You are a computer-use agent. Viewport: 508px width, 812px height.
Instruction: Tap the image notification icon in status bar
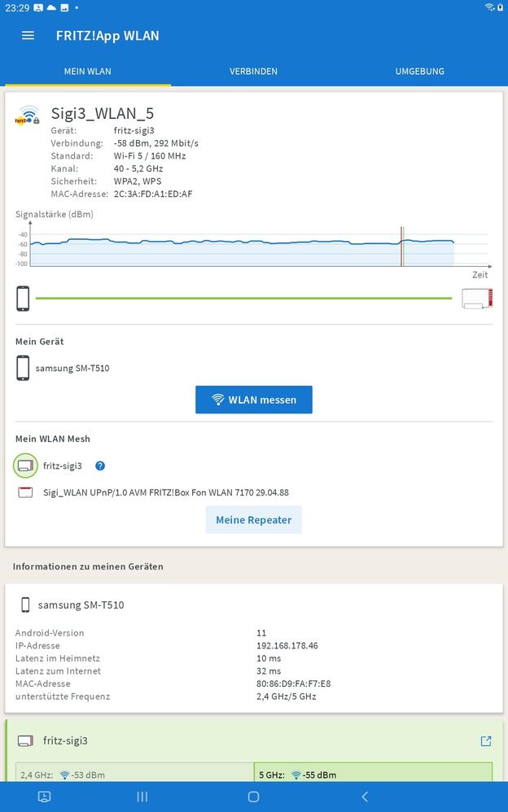(x=64, y=8)
